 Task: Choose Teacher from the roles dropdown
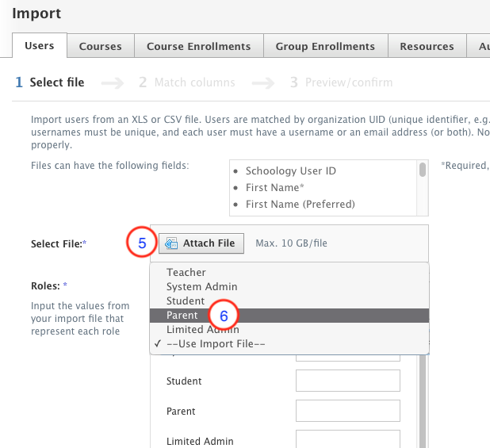186,272
